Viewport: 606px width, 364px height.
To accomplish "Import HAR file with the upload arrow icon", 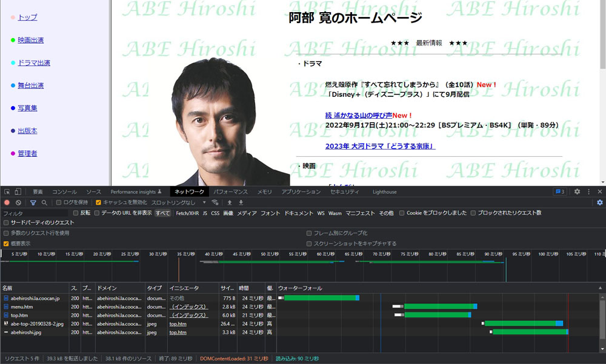I will pos(230,202).
